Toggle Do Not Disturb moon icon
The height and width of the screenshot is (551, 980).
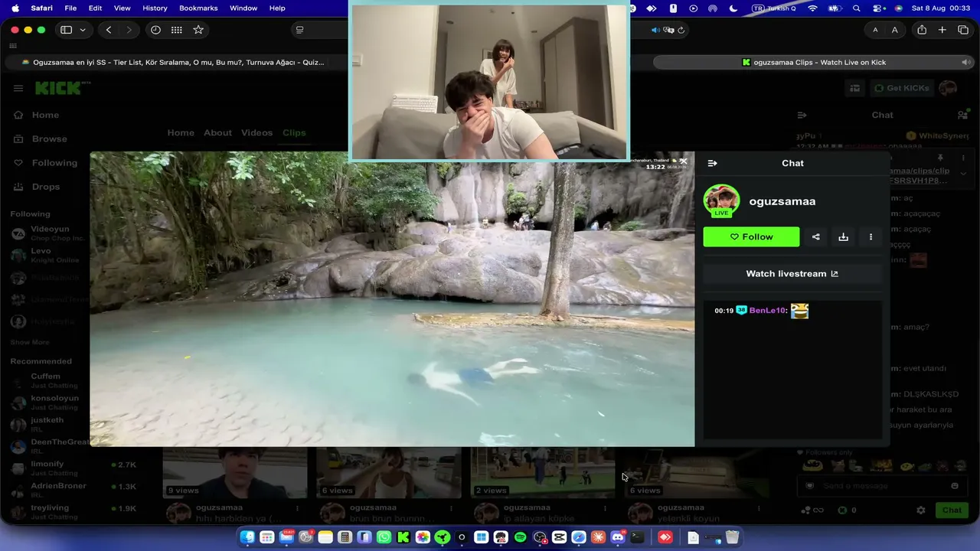pos(733,8)
